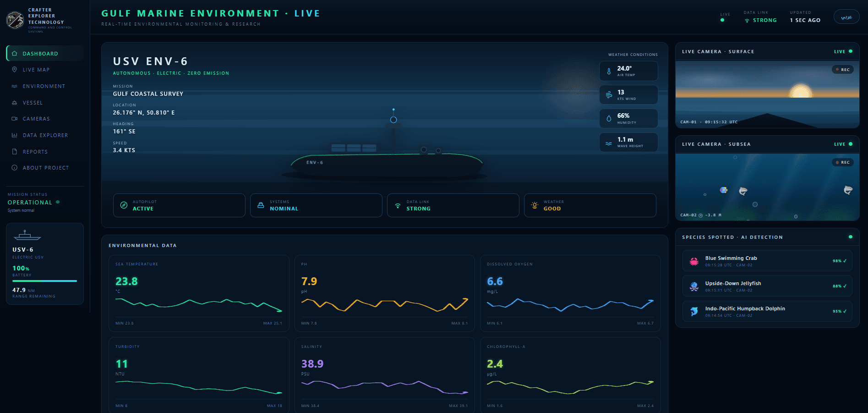Screen dimensions: 868x413
Task: Click the Gulf Coastal Survey mission text
Action: (148, 94)
